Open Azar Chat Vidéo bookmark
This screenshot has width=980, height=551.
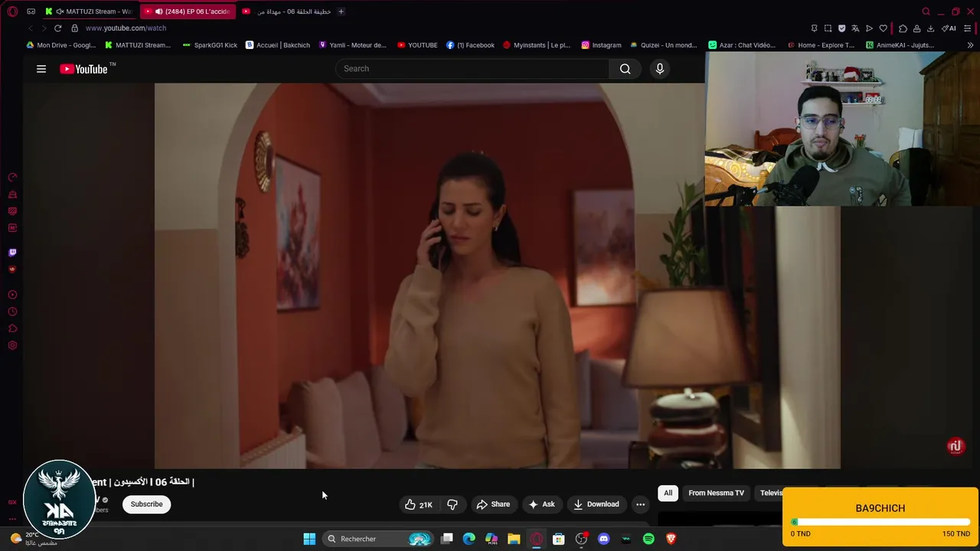(x=742, y=45)
